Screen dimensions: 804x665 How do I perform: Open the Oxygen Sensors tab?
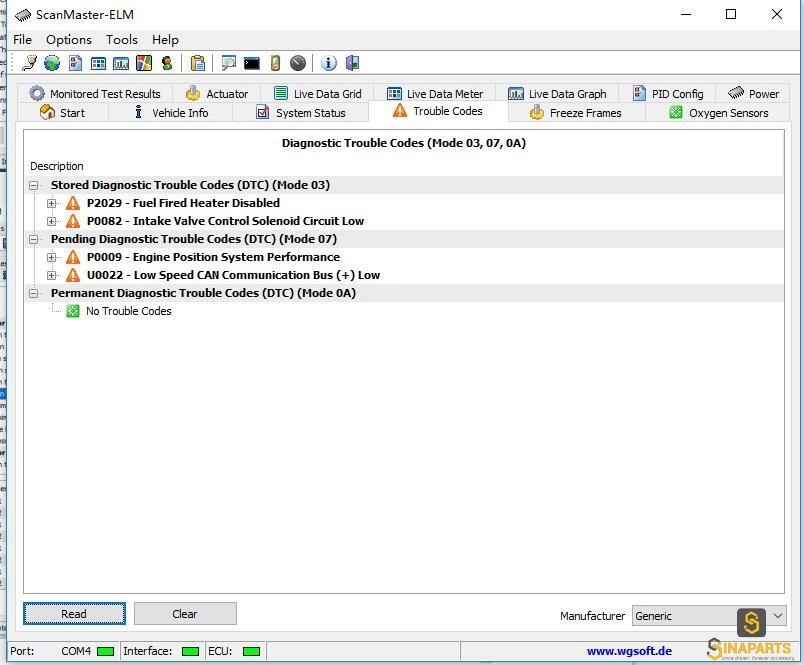point(719,113)
